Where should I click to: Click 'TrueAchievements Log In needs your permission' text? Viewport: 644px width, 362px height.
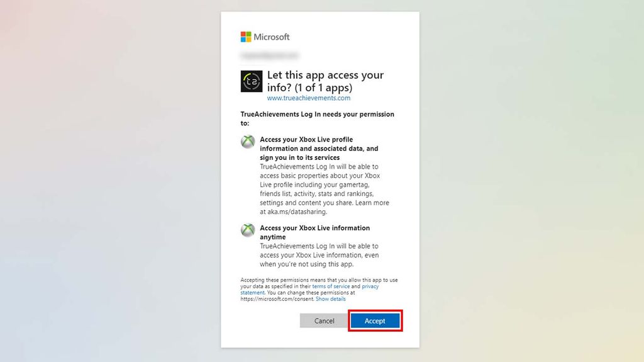pos(317,118)
